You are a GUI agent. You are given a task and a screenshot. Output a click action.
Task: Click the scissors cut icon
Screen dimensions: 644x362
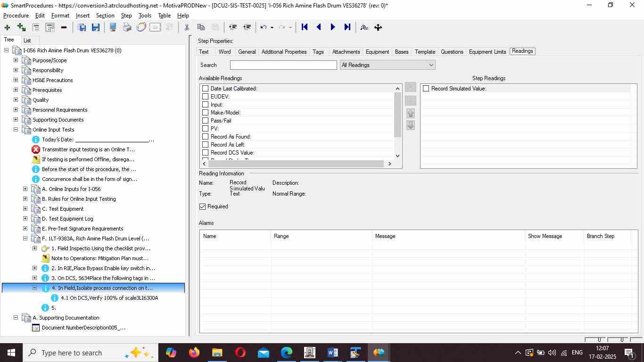pyautogui.click(x=187, y=27)
